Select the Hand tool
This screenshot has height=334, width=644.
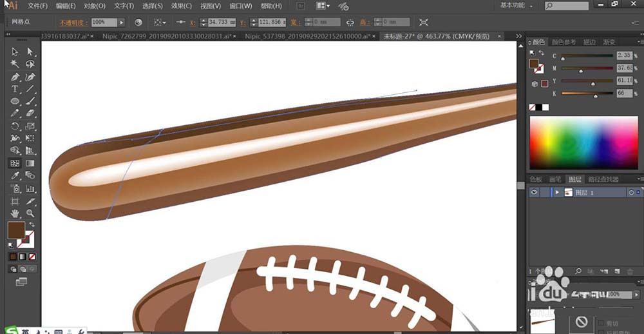[15, 213]
